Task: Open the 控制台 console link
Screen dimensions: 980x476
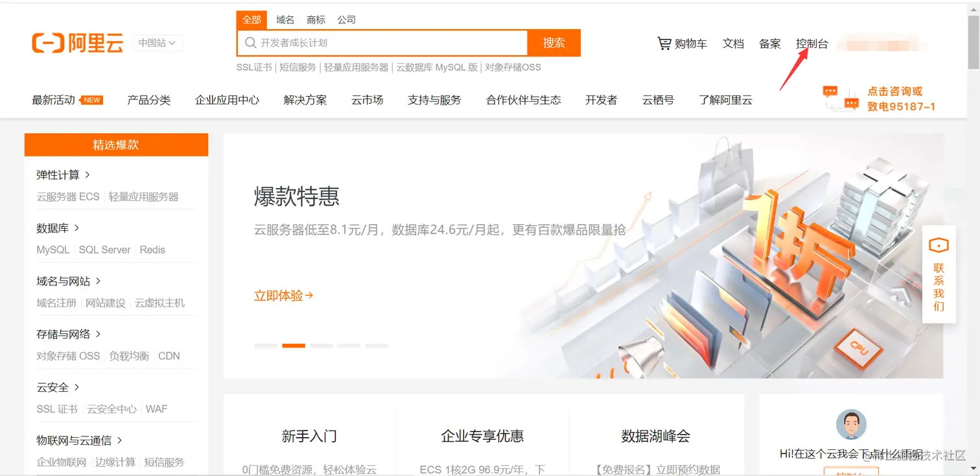Action: coord(812,43)
